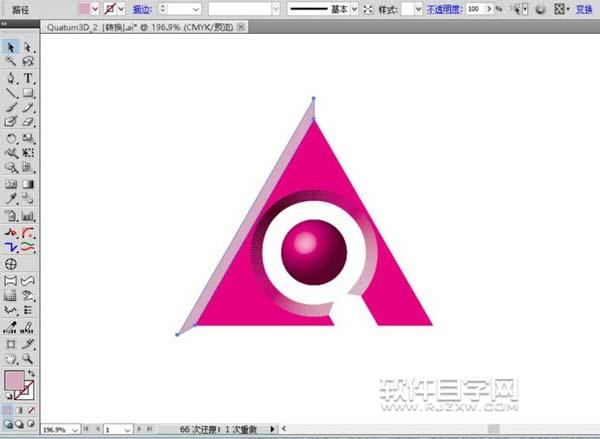Open the 样式 graphic style dropdown
The height and width of the screenshot is (439, 600).
418,9
